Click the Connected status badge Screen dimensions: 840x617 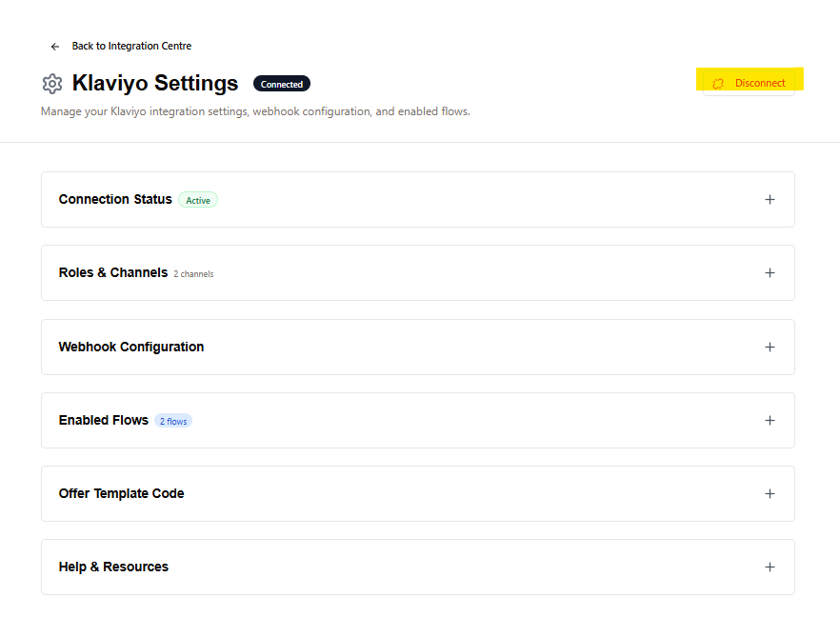[282, 84]
